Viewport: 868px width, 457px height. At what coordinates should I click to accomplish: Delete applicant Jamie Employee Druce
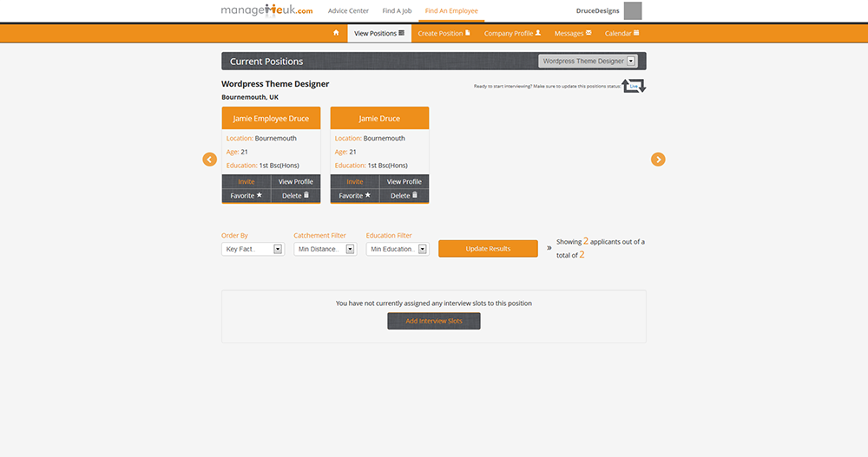pos(295,196)
